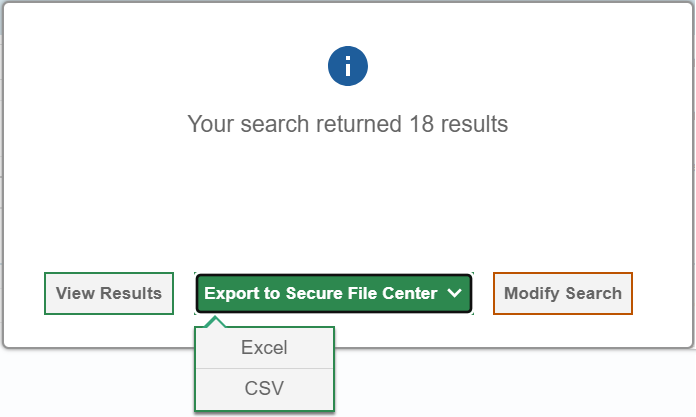Open Export to Secure File Center dropdown
Viewport: 696px width, 417px height.
point(320,293)
